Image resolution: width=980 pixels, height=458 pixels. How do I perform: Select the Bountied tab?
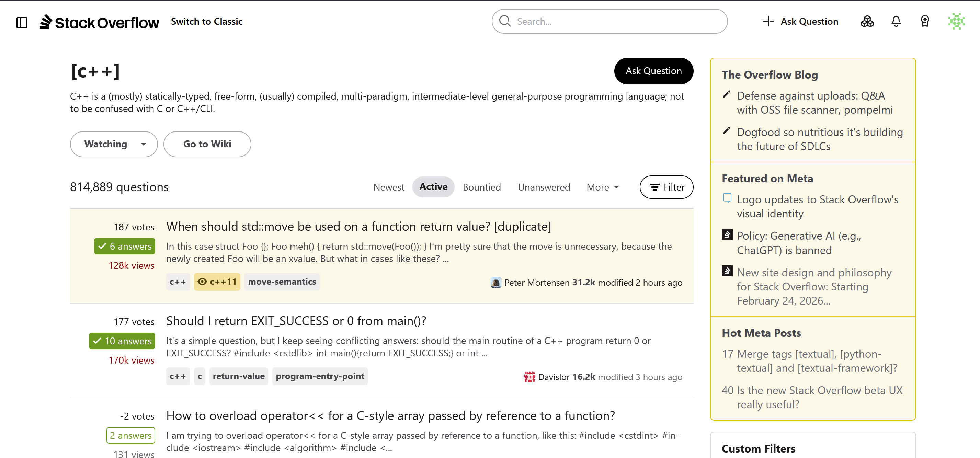[482, 187]
